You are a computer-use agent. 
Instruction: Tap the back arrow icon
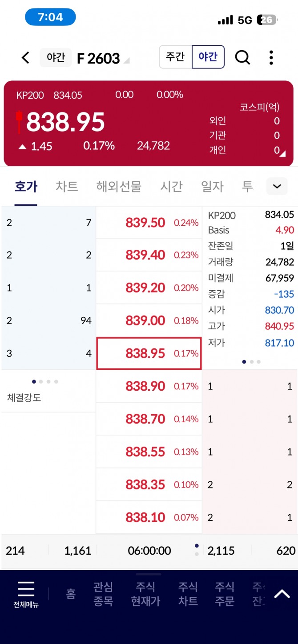pos(26,58)
